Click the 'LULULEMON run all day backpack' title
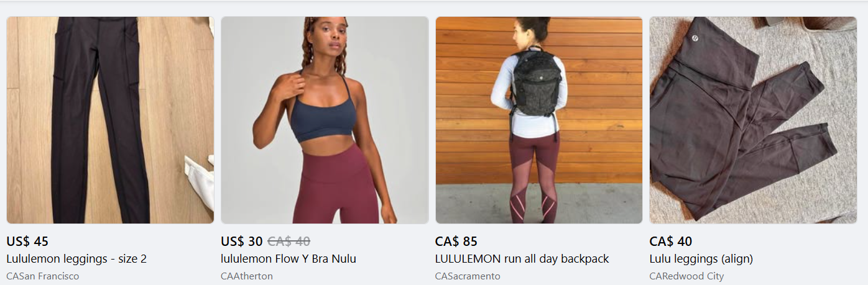 pyautogui.click(x=522, y=259)
